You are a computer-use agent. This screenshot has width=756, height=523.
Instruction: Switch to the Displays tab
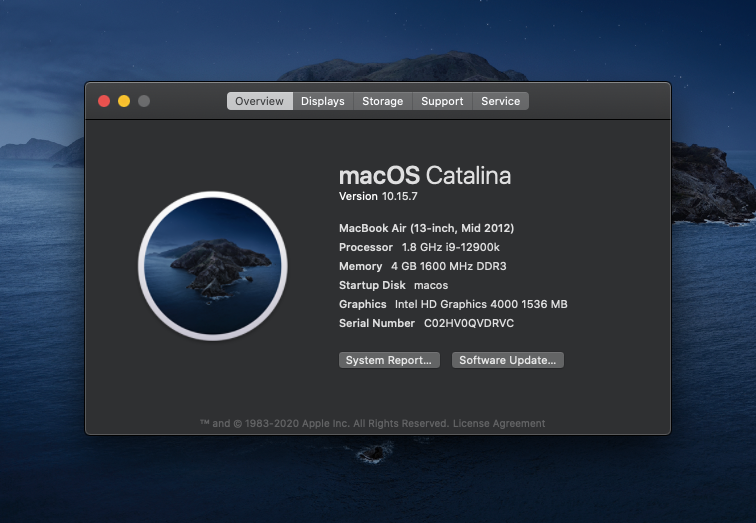[x=322, y=101]
